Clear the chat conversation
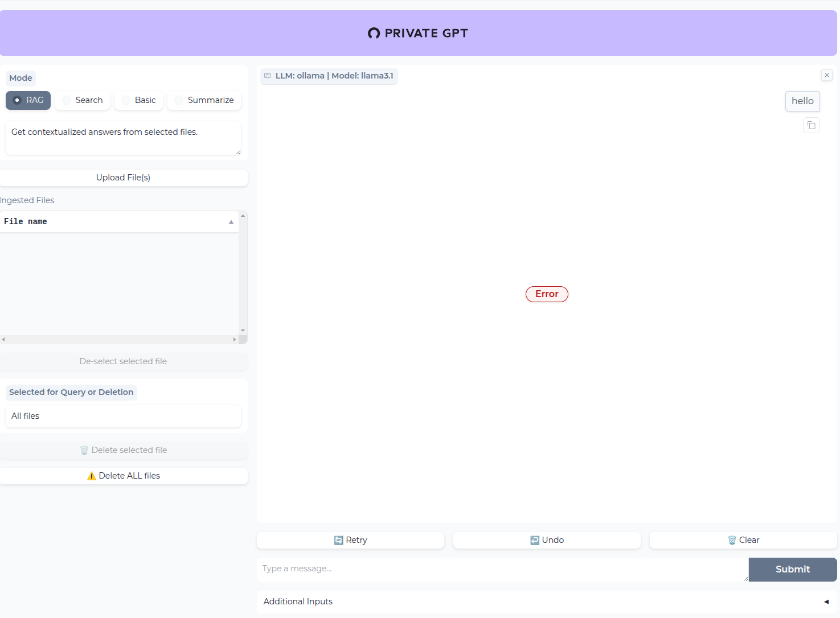Image resolution: width=840 pixels, height=618 pixels. click(743, 540)
